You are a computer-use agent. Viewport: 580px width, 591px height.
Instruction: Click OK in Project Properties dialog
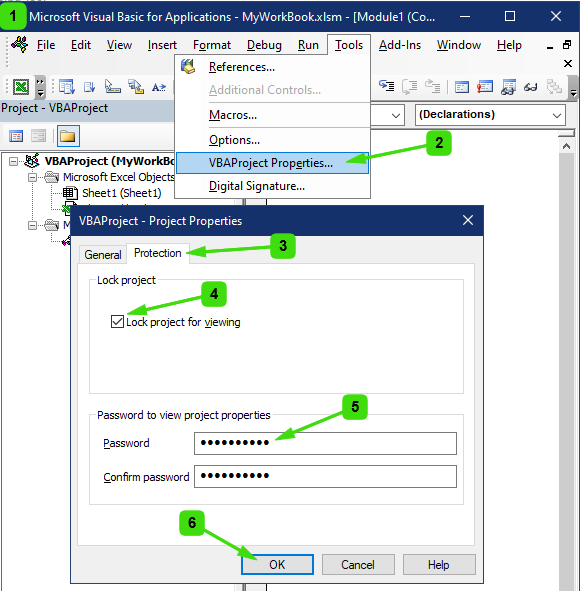277,565
